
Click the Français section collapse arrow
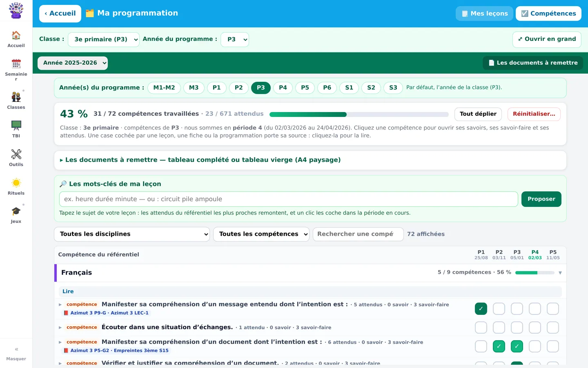pos(560,273)
